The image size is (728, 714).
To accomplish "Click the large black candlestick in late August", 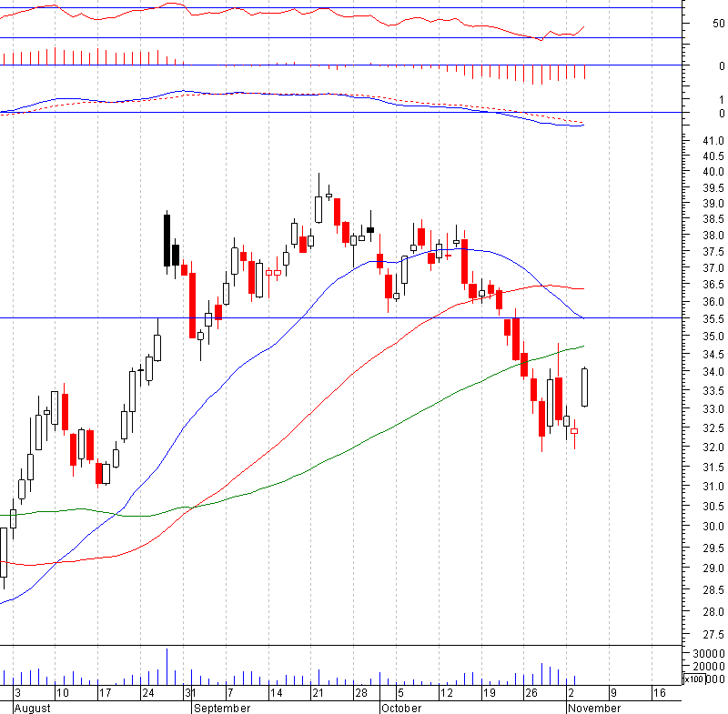I will click(167, 240).
